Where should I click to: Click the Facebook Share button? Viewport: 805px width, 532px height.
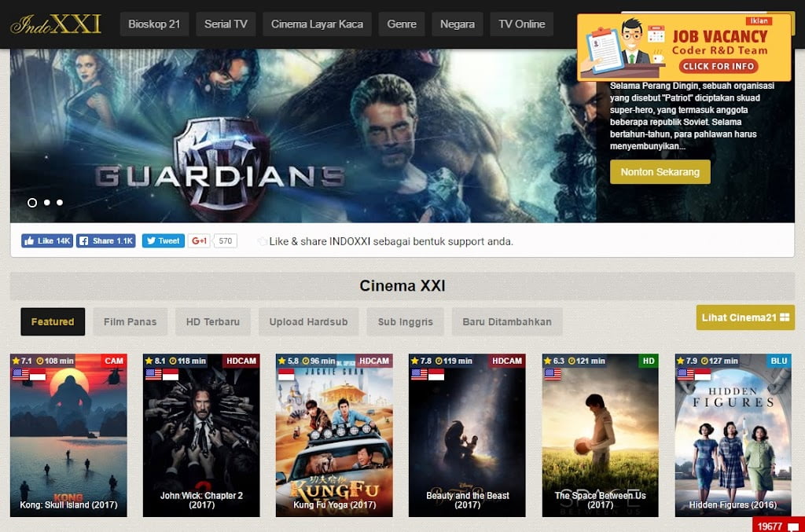106,240
